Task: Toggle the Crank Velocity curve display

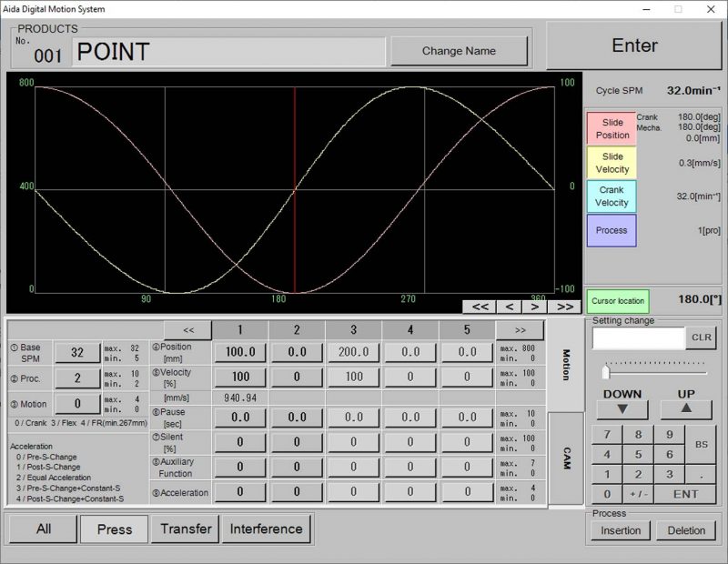Action: 612,196
